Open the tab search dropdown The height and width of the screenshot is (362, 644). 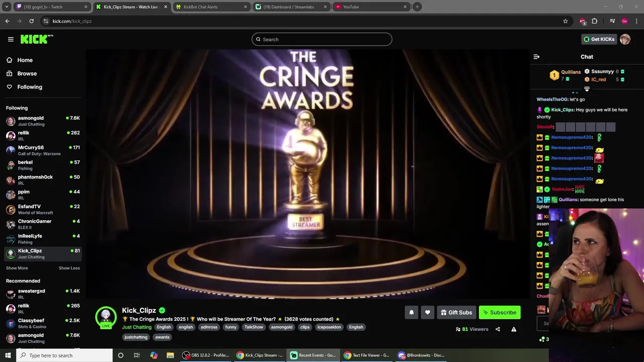tap(7, 7)
